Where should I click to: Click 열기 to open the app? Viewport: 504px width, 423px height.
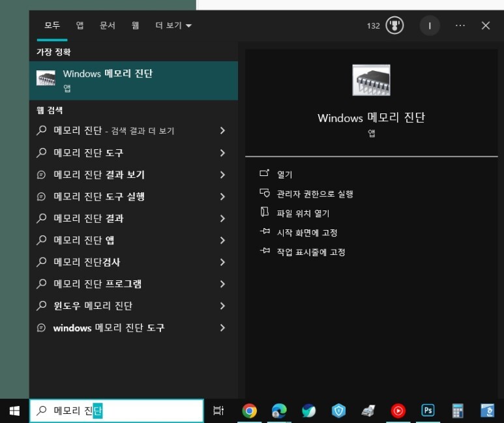tap(285, 175)
